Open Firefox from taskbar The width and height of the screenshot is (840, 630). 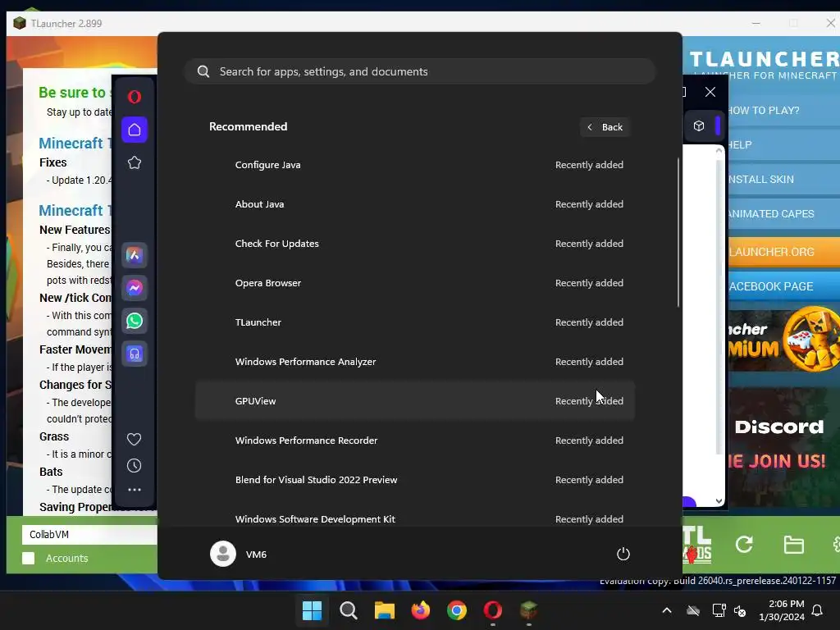point(421,610)
